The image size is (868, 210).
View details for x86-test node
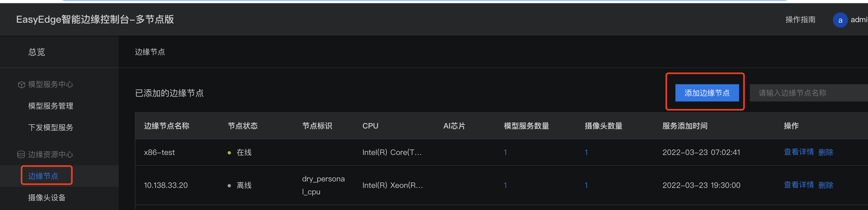tap(799, 152)
